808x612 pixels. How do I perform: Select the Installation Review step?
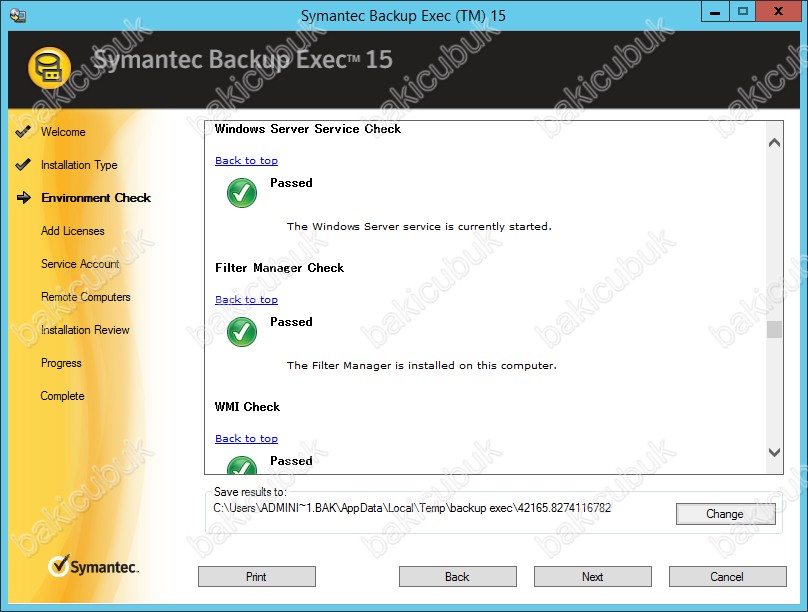pos(85,330)
